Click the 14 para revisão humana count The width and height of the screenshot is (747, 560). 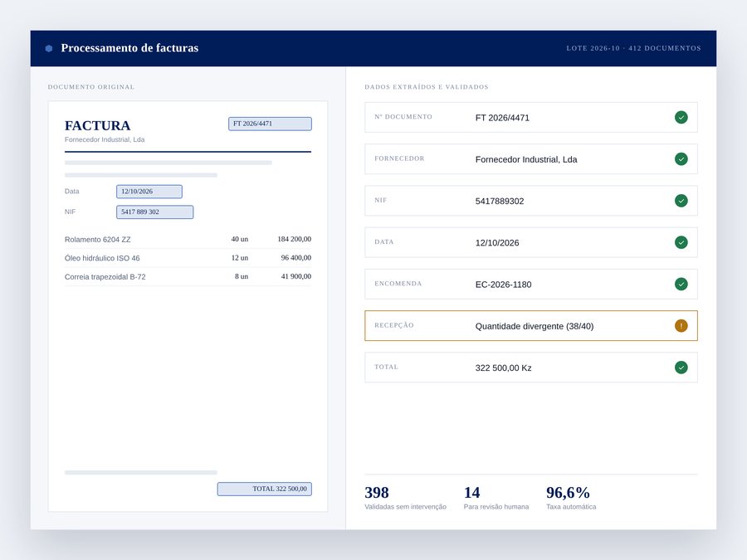[x=471, y=492]
